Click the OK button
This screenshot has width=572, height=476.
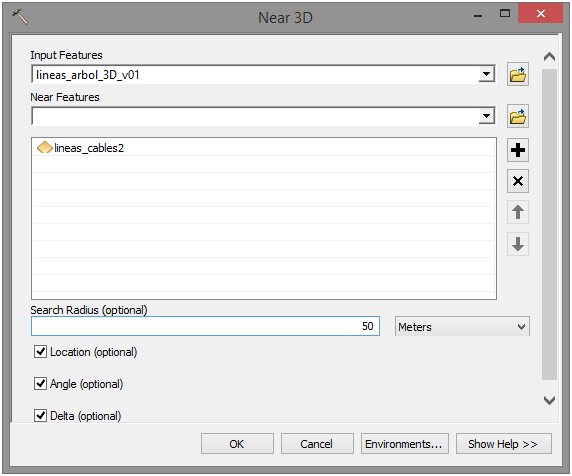click(237, 444)
